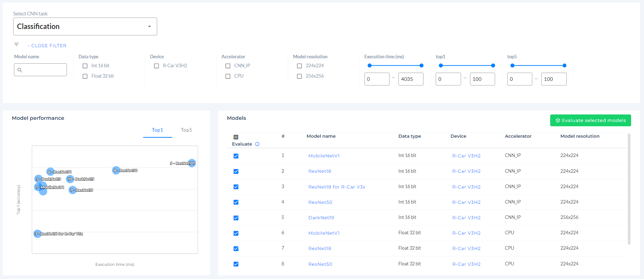Open MobileNetV1 link in row 6
644x279 pixels.
(x=324, y=233)
